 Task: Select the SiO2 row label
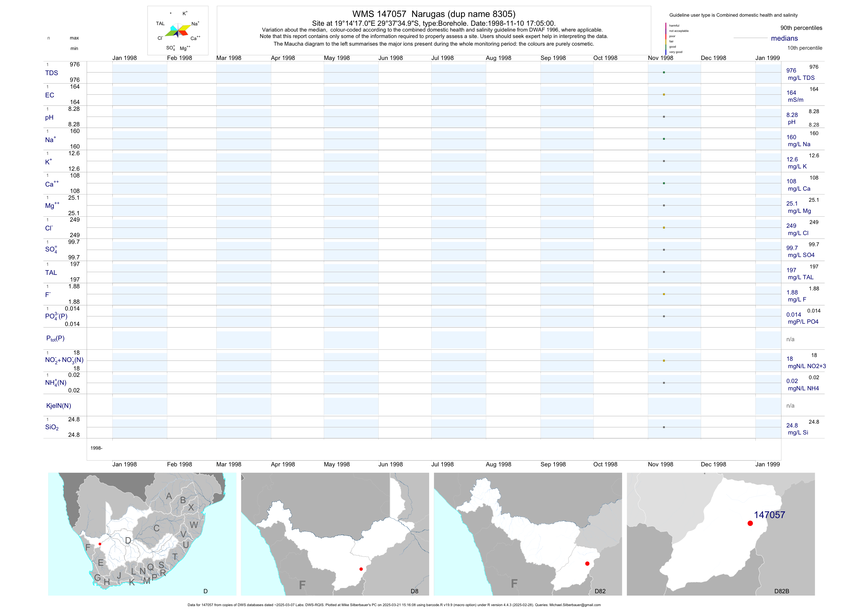coord(52,427)
